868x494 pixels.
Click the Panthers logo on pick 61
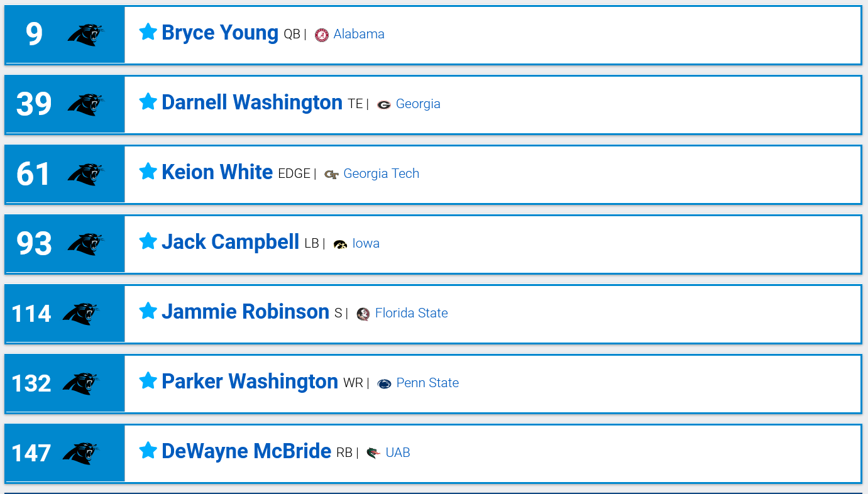click(x=85, y=174)
